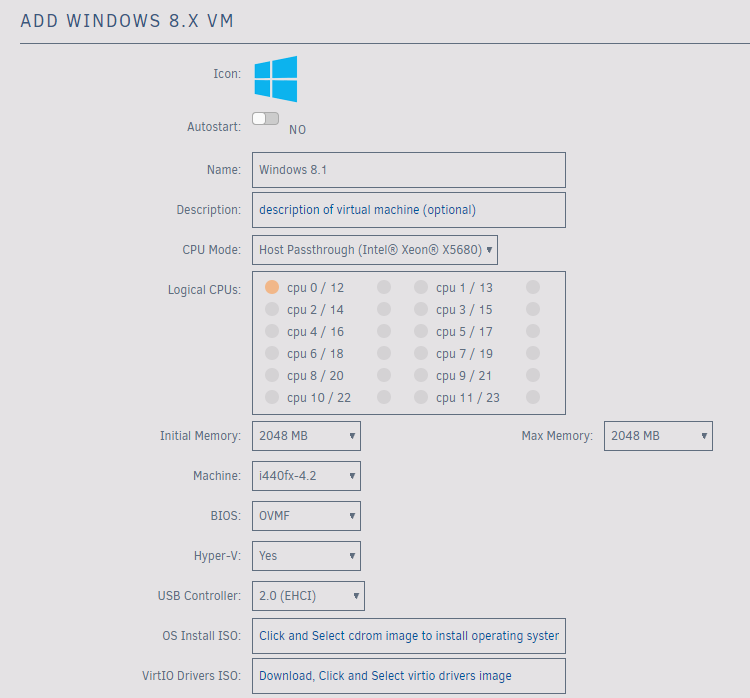Expand the BIOS dropdown set to OVMF
The width and height of the screenshot is (750, 698).
tap(306, 516)
